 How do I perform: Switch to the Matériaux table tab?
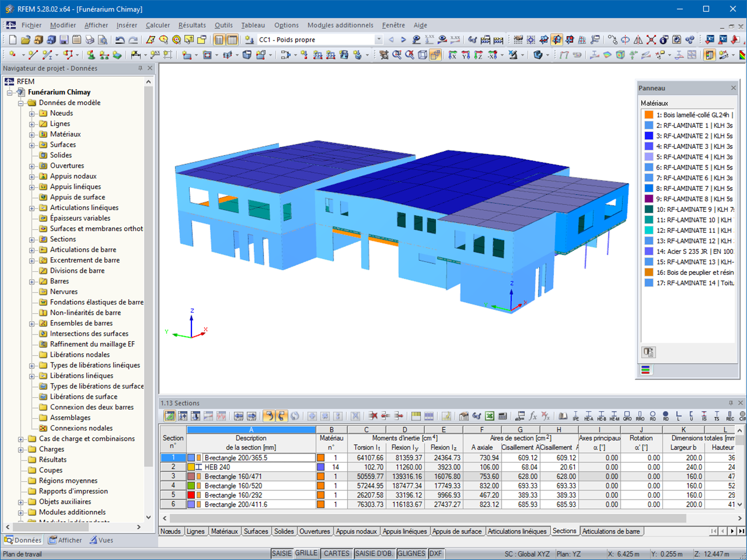pos(225,531)
